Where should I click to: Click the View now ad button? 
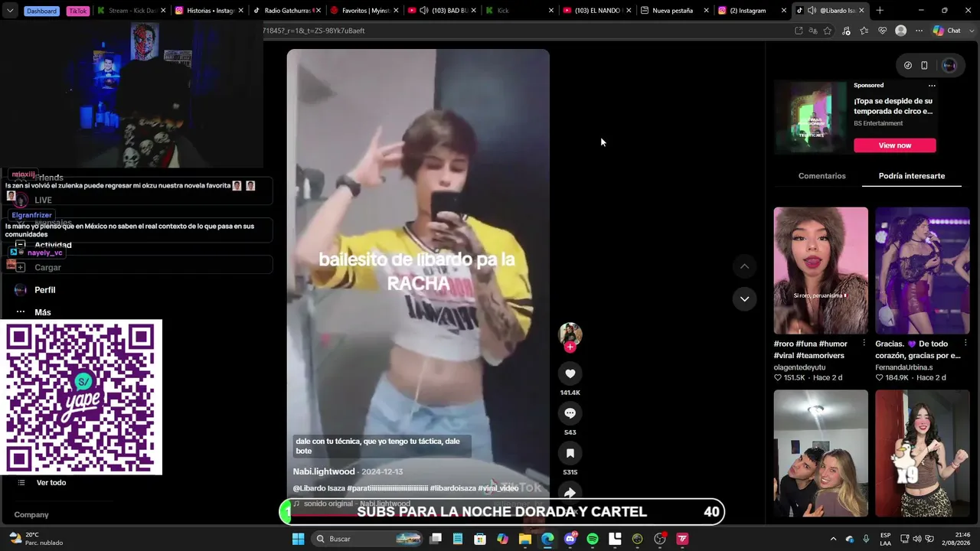pyautogui.click(x=895, y=145)
